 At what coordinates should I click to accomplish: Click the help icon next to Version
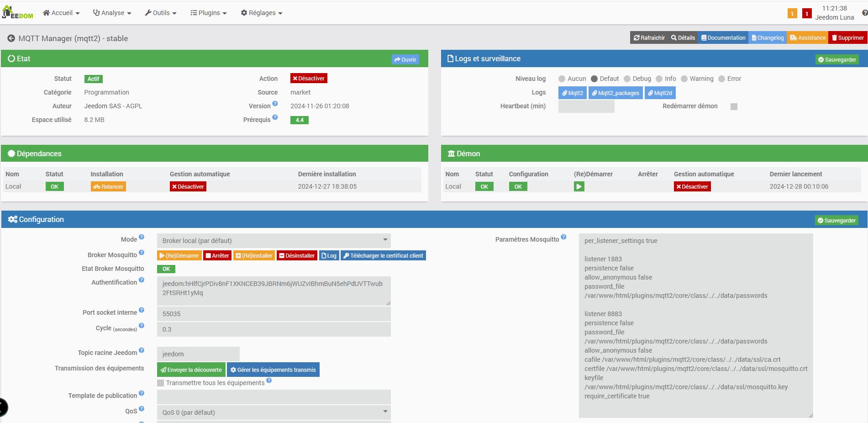(x=275, y=104)
